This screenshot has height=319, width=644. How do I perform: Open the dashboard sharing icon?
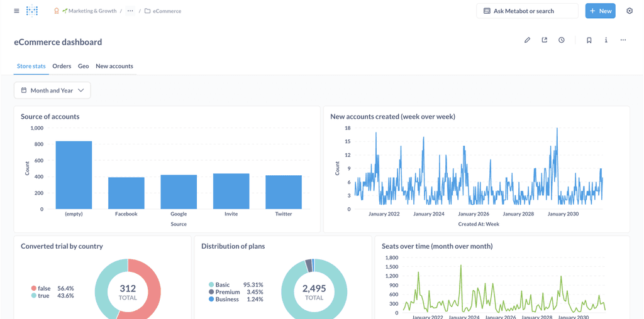pyautogui.click(x=544, y=40)
